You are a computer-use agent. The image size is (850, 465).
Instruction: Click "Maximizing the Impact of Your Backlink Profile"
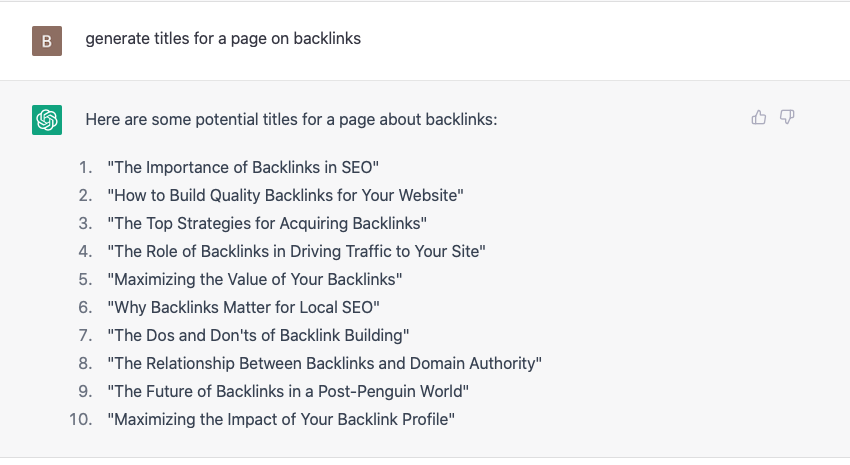click(x=281, y=419)
